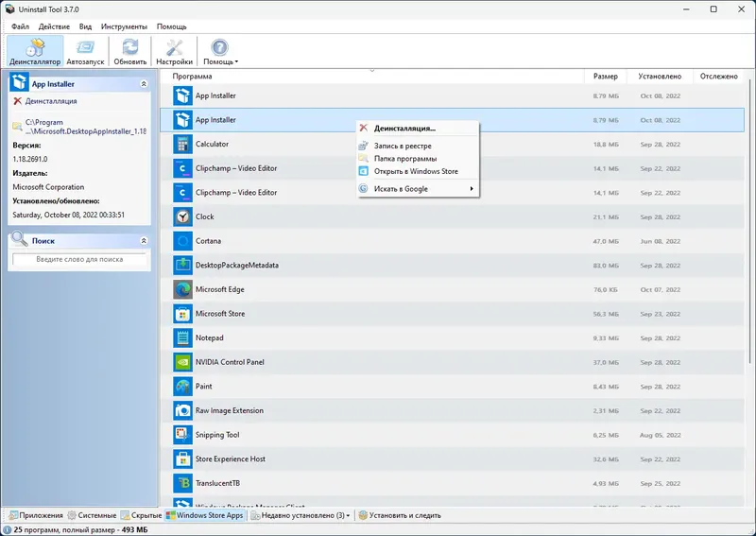Expand Искать в Google submenu
The height and width of the screenshot is (536, 756).
click(418, 189)
